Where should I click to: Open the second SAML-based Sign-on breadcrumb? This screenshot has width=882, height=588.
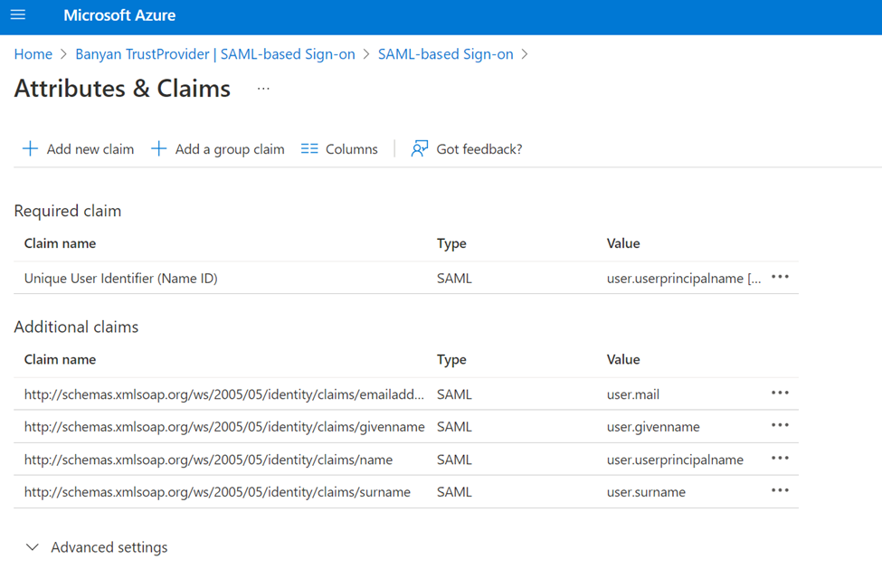pos(445,54)
